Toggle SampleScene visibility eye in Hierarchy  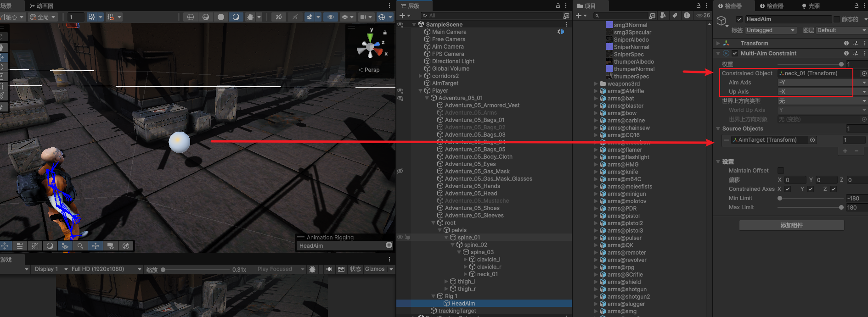[400, 25]
